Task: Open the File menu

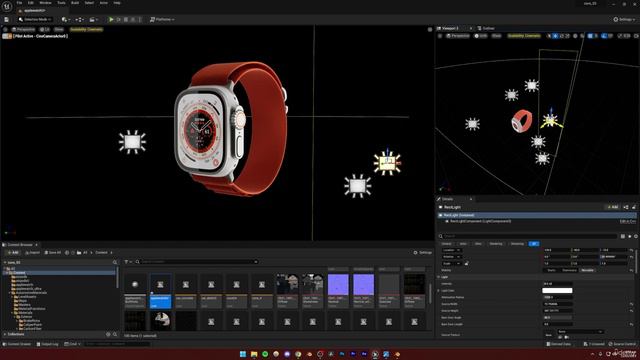Action: tap(19, 2)
